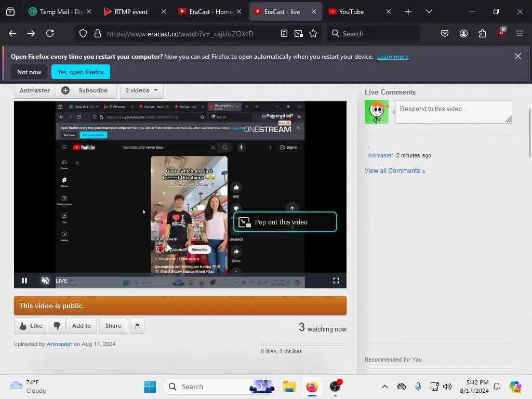Image resolution: width=532 pixels, height=399 pixels.
Task: Click the microphone tray icon
Action: [418, 387]
